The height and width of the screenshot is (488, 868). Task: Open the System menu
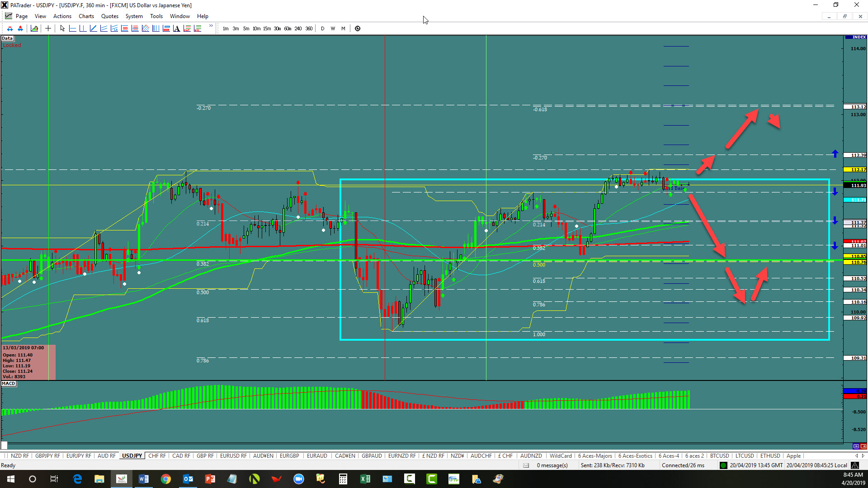click(134, 16)
